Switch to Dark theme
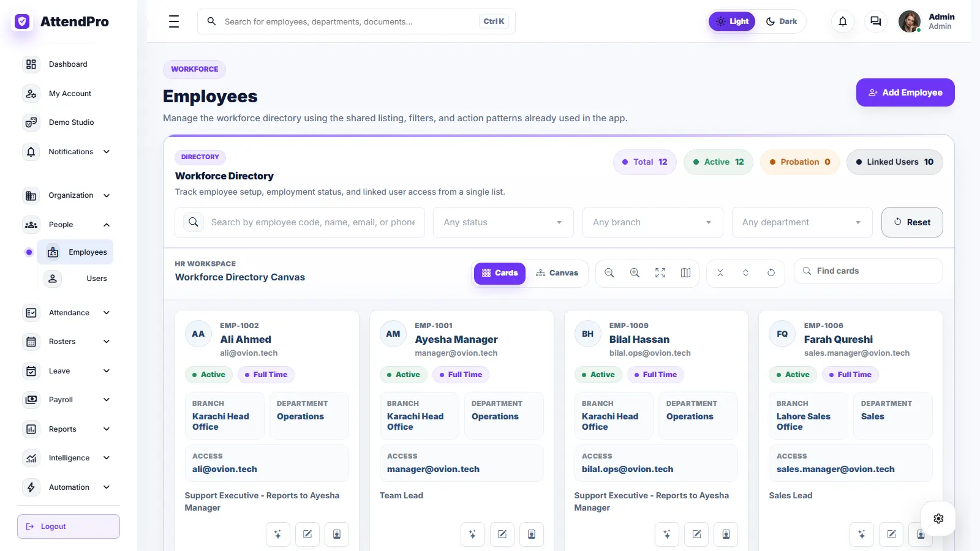Image resolution: width=980 pixels, height=551 pixels. pos(781,21)
